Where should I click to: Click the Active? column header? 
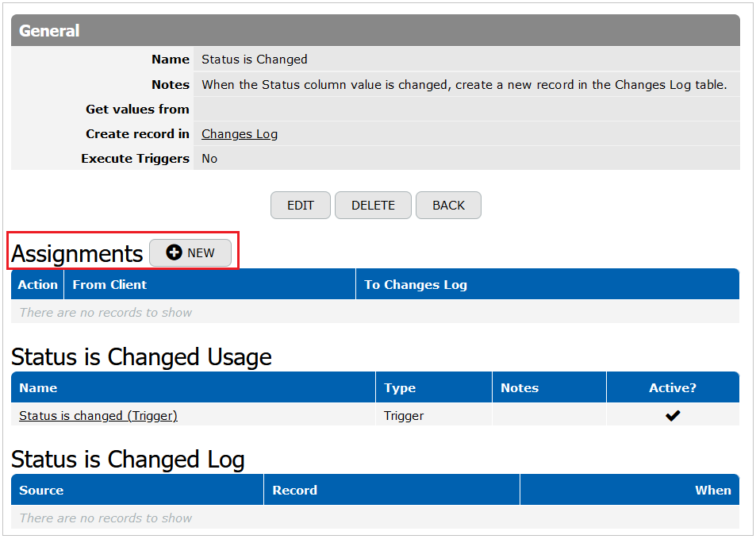point(673,387)
